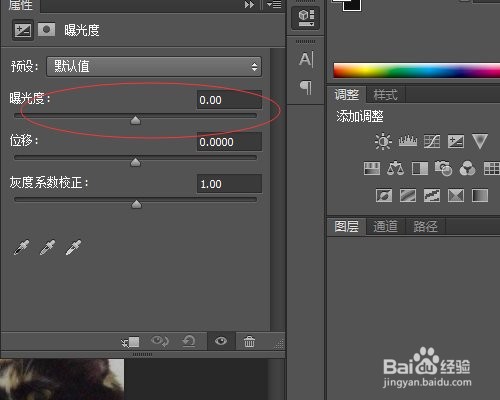Add a Levels adjustment

coord(408,141)
